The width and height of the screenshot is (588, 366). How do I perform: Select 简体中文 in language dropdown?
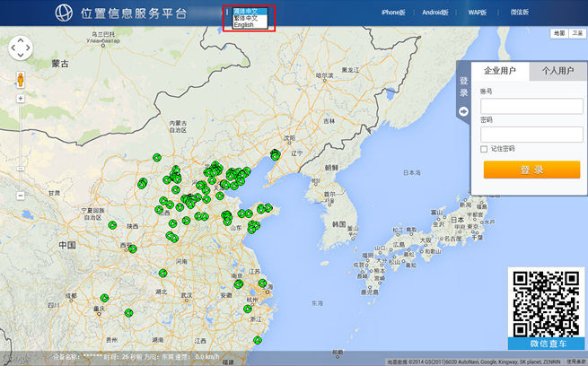coord(245,11)
